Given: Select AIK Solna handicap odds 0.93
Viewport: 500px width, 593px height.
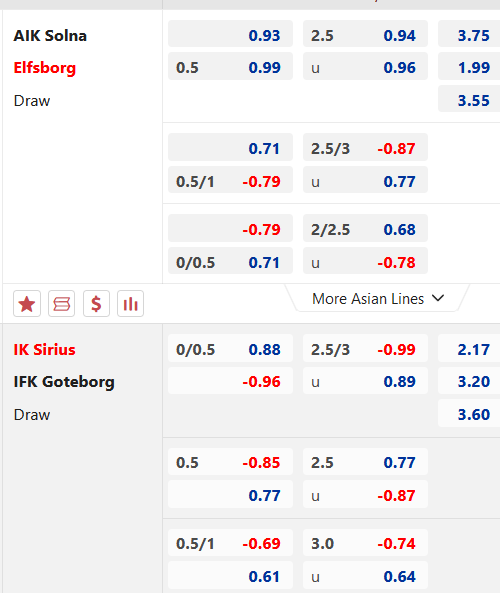Looking at the screenshot, I should (230, 36).
